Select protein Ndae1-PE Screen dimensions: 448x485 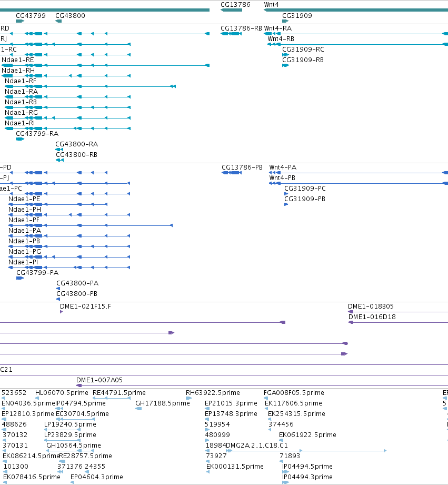pos(24,199)
